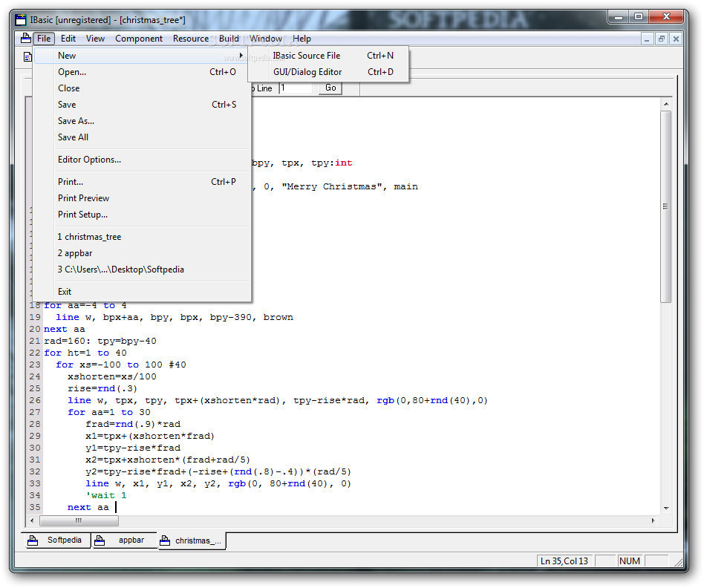Screen dimensions: 704x588
Task: Open the Resource menu
Action: click(x=191, y=39)
